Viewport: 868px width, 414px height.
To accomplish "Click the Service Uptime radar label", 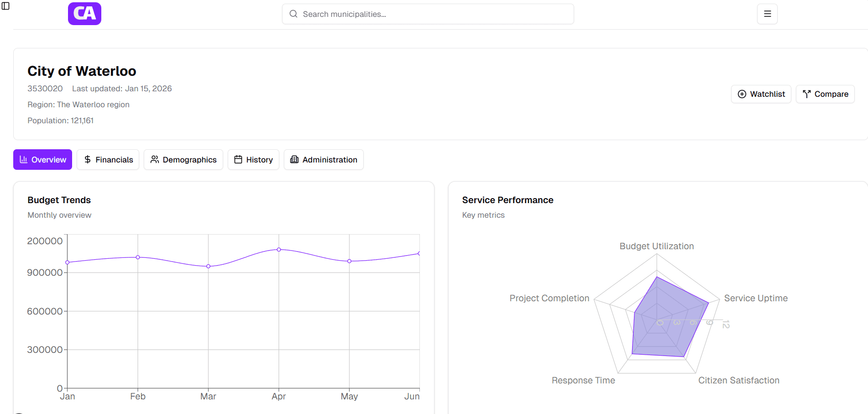I will [756, 298].
